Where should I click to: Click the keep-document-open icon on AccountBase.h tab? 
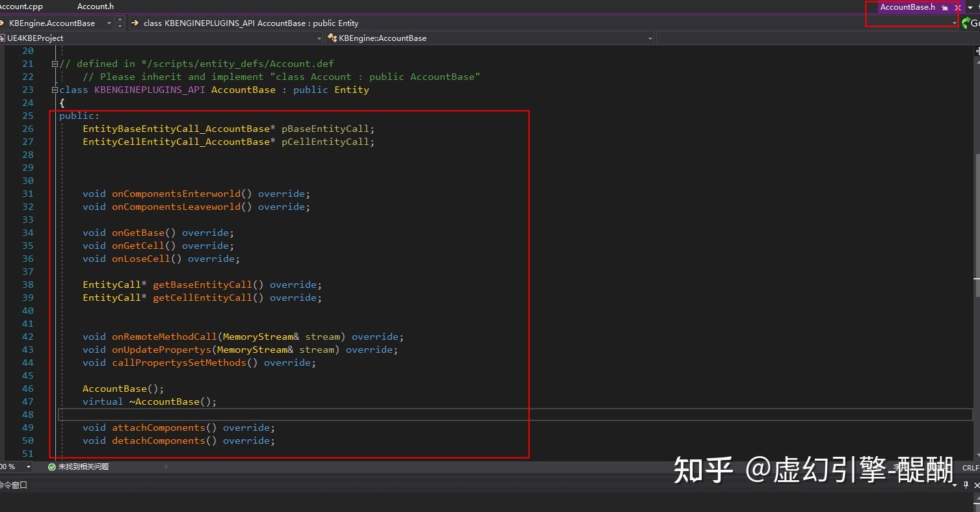point(945,8)
